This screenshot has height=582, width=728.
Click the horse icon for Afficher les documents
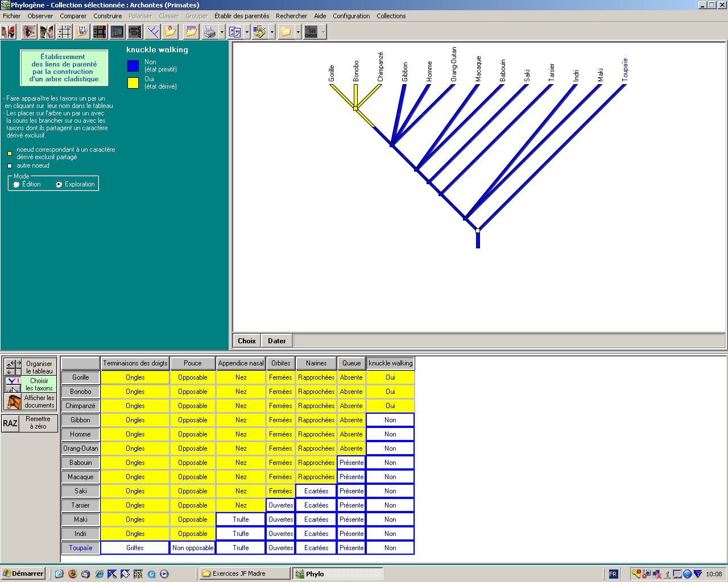[13, 402]
